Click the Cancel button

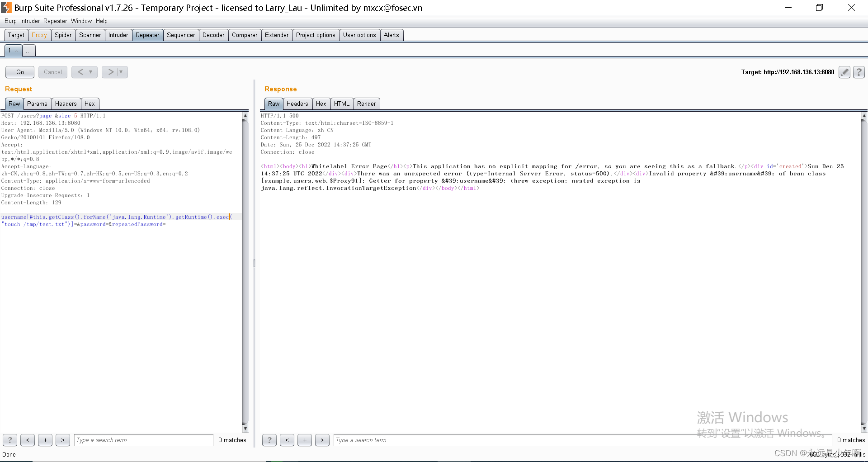coord(53,72)
